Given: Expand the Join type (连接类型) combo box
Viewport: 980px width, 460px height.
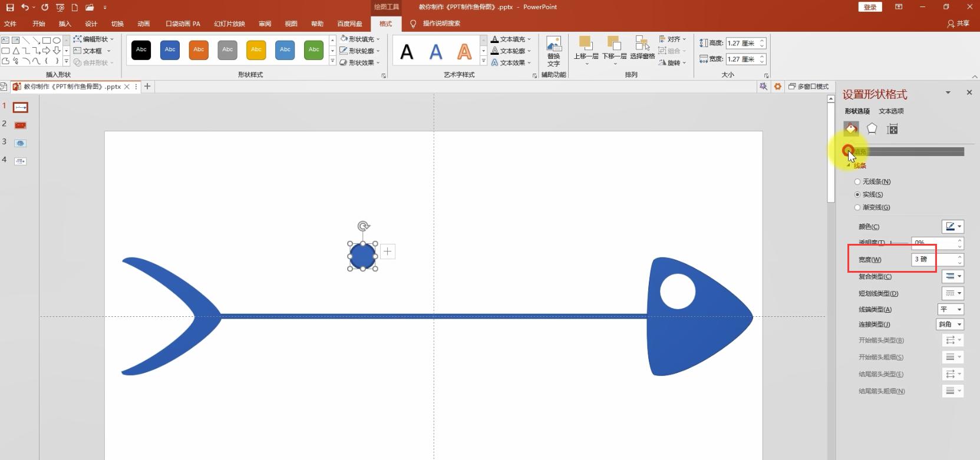Looking at the screenshot, I should [950, 325].
